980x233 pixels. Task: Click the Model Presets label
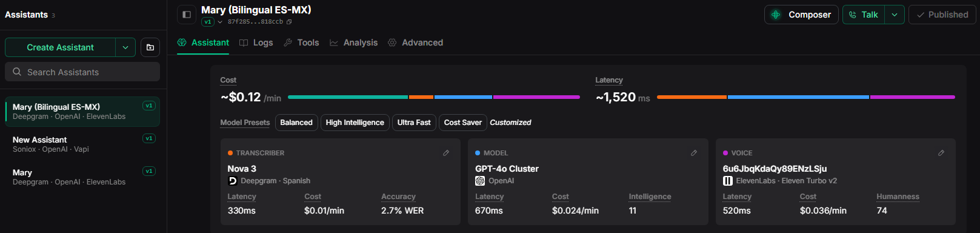coord(245,122)
